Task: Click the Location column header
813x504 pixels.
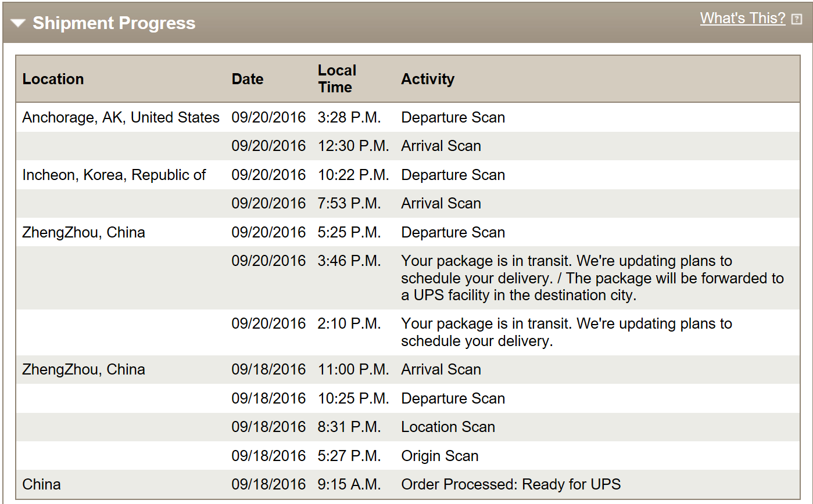Action: pos(53,79)
